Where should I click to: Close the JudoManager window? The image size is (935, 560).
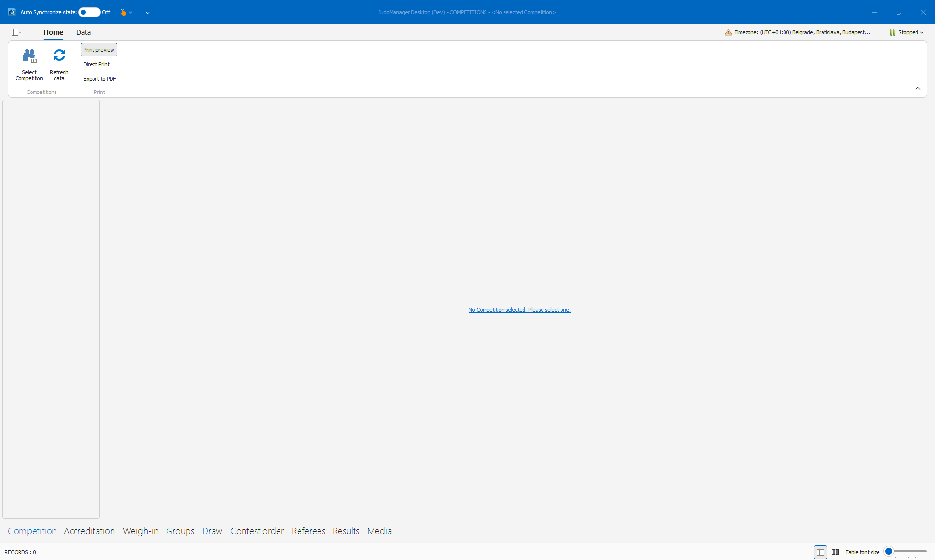click(x=923, y=12)
